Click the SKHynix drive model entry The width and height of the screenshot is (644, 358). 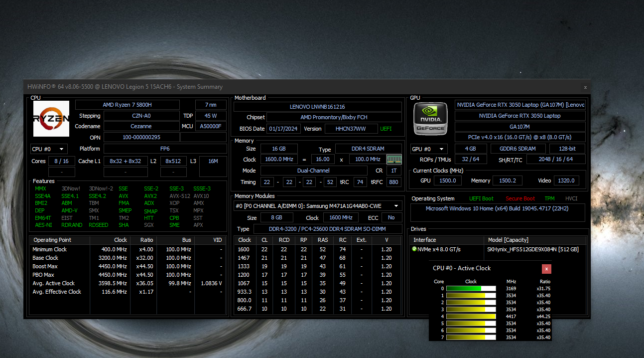coord(533,249)
